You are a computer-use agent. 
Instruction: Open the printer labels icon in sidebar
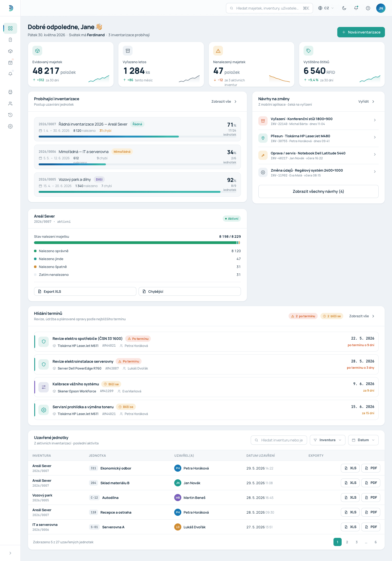(x=10, y=92)
